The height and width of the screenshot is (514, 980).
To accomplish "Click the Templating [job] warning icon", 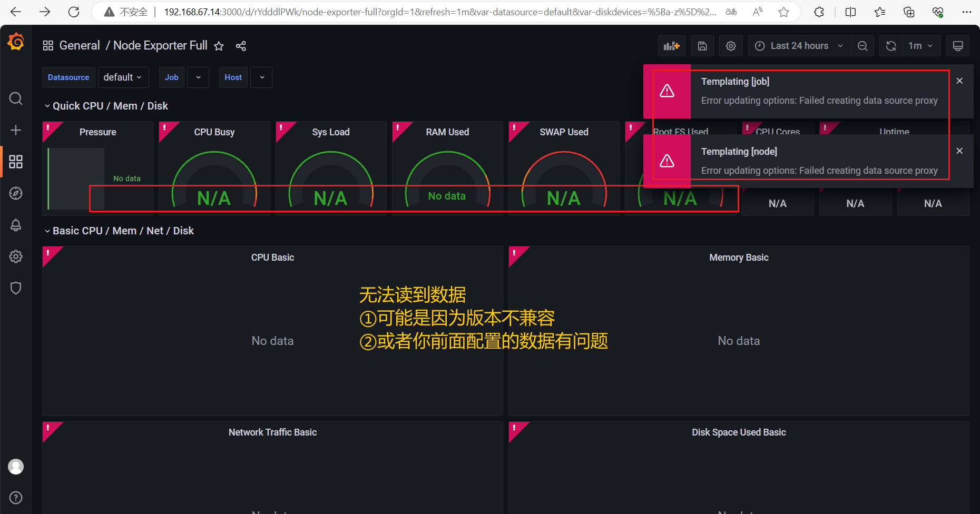I will pos(667,91).
